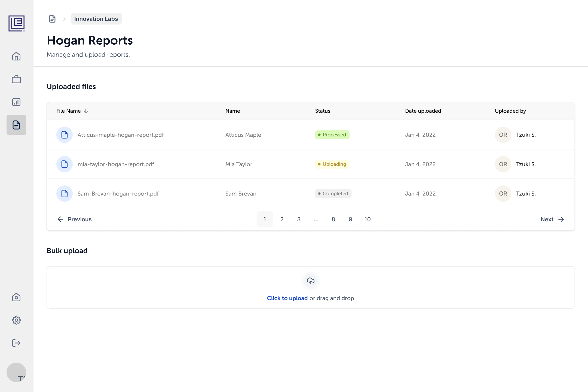
Task: Click the Uploading status badge
Action: click(332, 164)
